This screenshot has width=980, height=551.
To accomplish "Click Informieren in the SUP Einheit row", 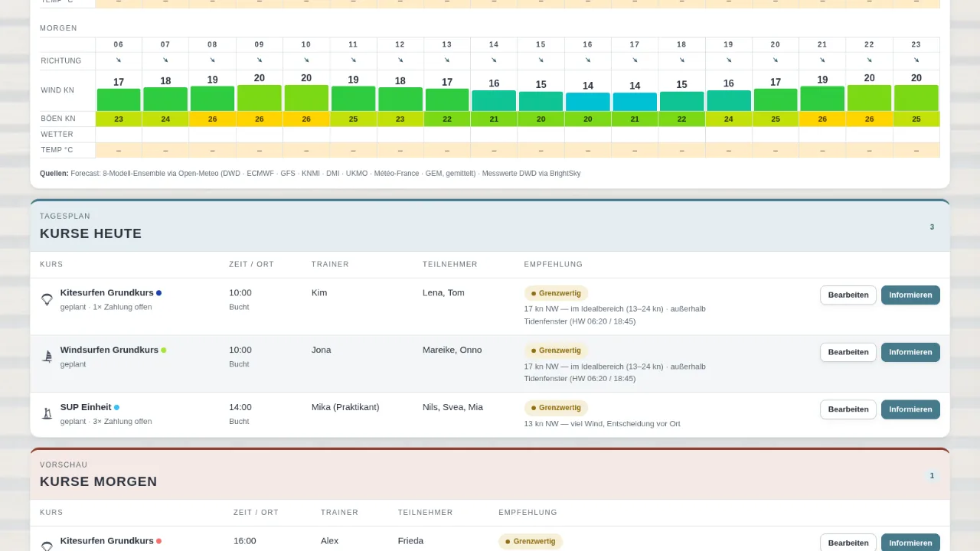I will pos(910,409).
